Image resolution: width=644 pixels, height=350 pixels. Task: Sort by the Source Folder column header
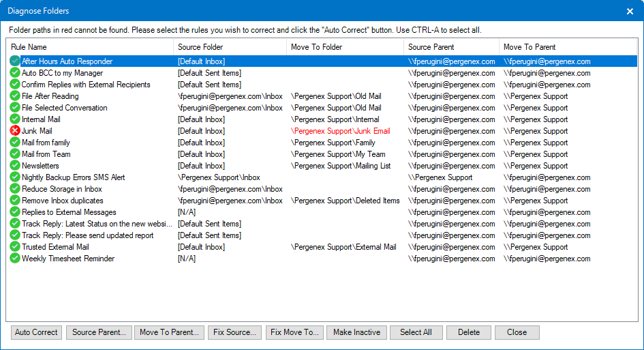click(x=230, y=47)
